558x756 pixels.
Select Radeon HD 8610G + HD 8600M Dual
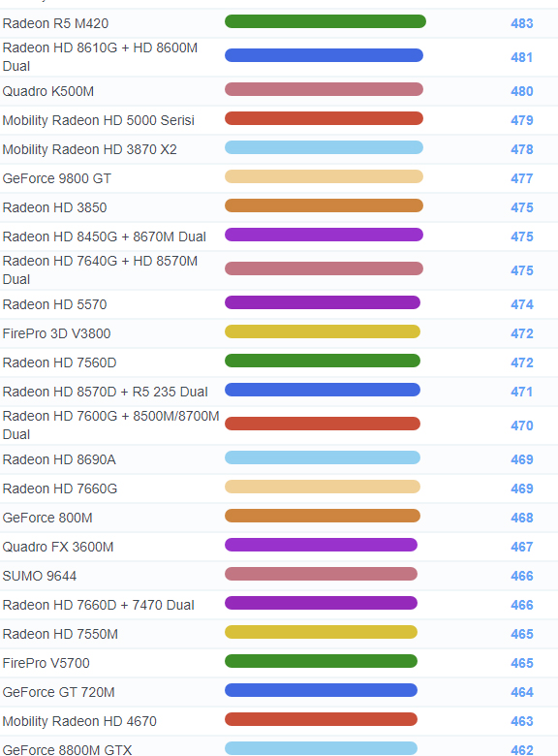pyautogui.click(x=100, y=57)
